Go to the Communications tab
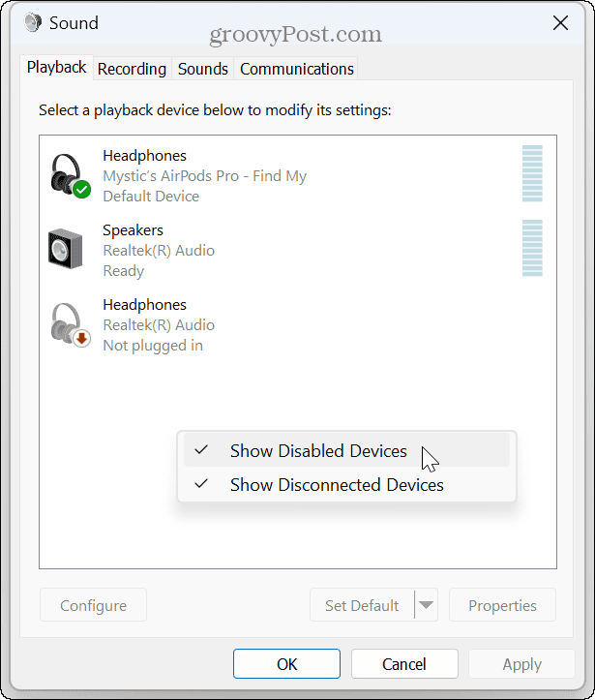 point(296,69)
